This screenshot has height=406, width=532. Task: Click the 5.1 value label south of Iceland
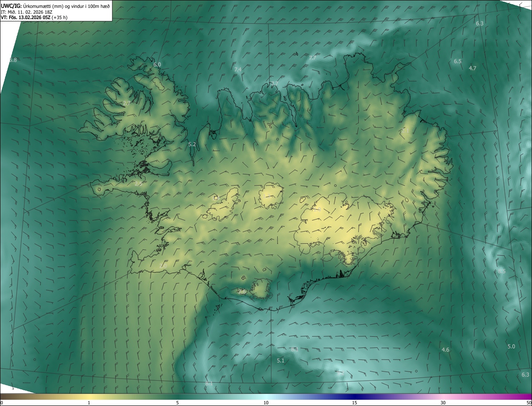coord(281,361)
